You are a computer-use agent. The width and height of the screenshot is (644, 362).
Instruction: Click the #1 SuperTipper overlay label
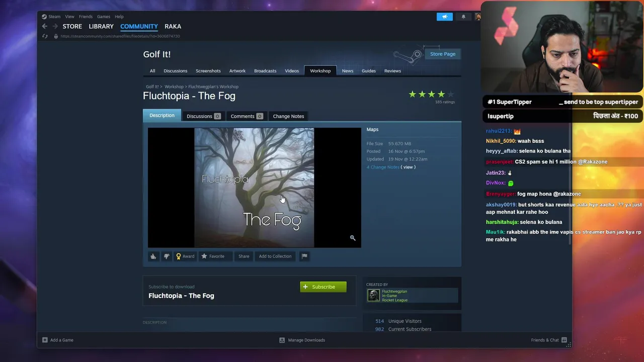coord(509,102)
